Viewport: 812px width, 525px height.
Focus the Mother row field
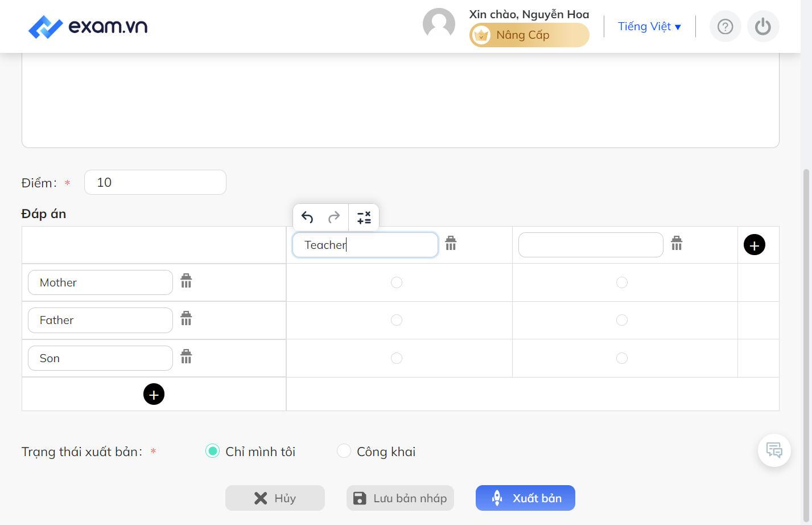(100, 282)
